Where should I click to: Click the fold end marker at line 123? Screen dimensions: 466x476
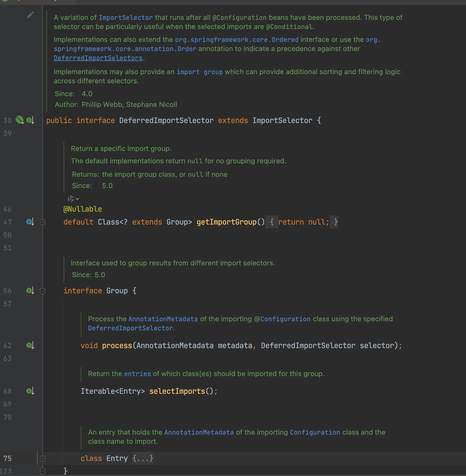pyautogui.click(x=43, y=471)
